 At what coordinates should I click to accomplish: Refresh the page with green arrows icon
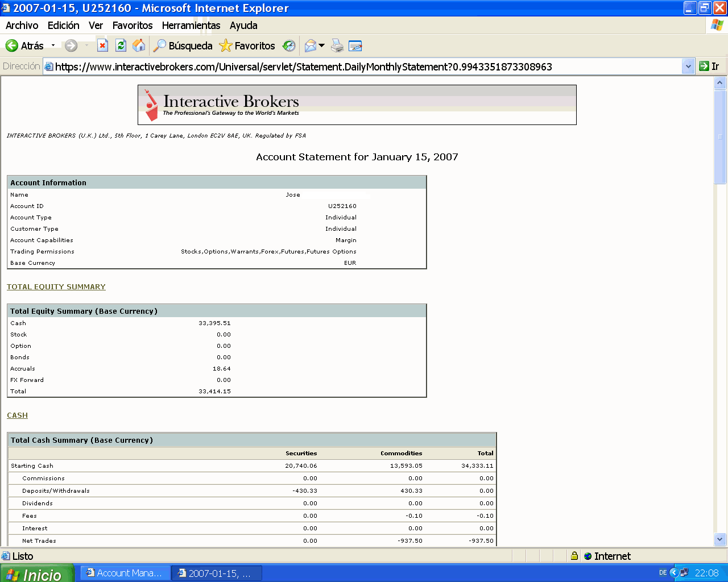121,46
